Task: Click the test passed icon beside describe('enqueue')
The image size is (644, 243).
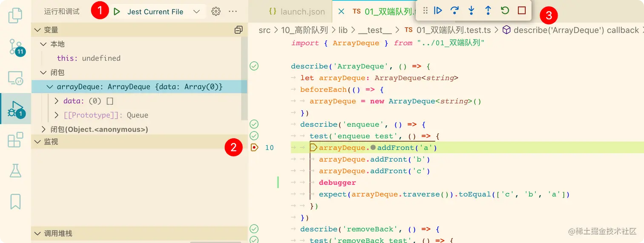Action: (254, 124)
